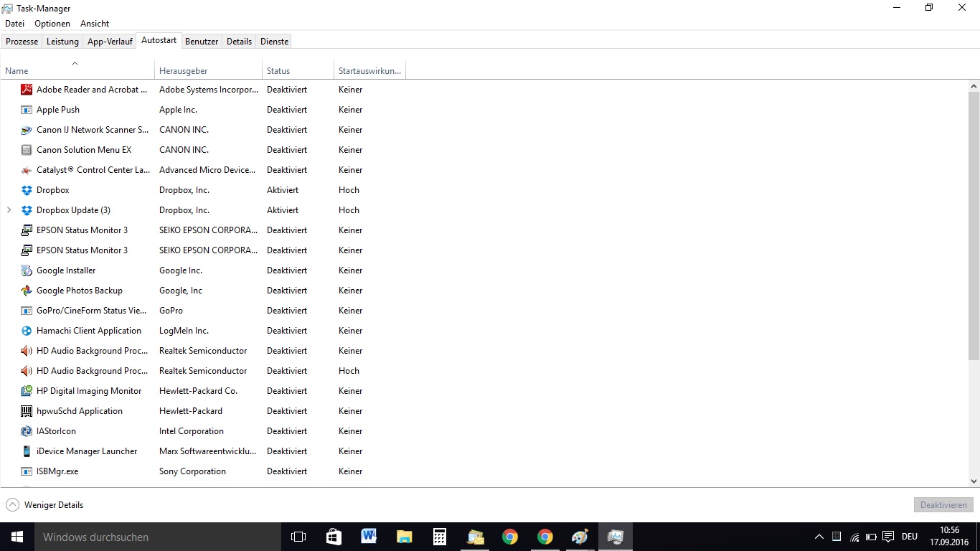
Task: Click the Windows durchsuchen search box
Action: pos(158,537)
